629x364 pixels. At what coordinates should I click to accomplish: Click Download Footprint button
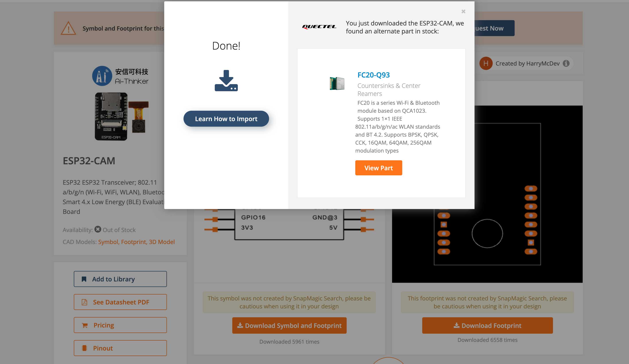coord(488,326)
